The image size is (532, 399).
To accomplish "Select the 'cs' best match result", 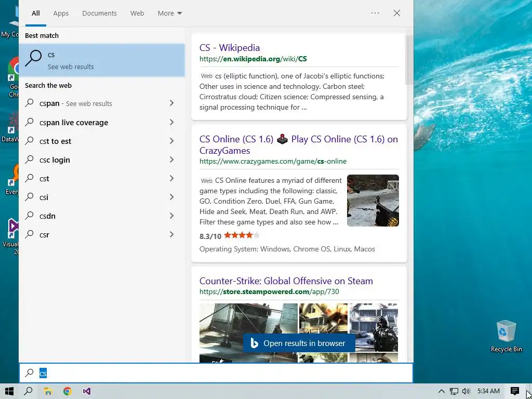I will click(102, 60).
